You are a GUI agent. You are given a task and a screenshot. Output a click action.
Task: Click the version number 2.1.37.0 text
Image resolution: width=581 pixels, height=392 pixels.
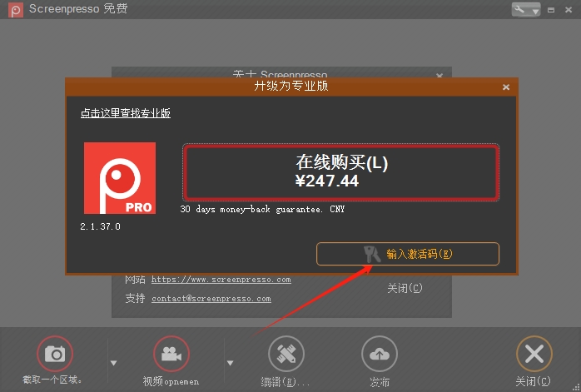coord(101,226)
